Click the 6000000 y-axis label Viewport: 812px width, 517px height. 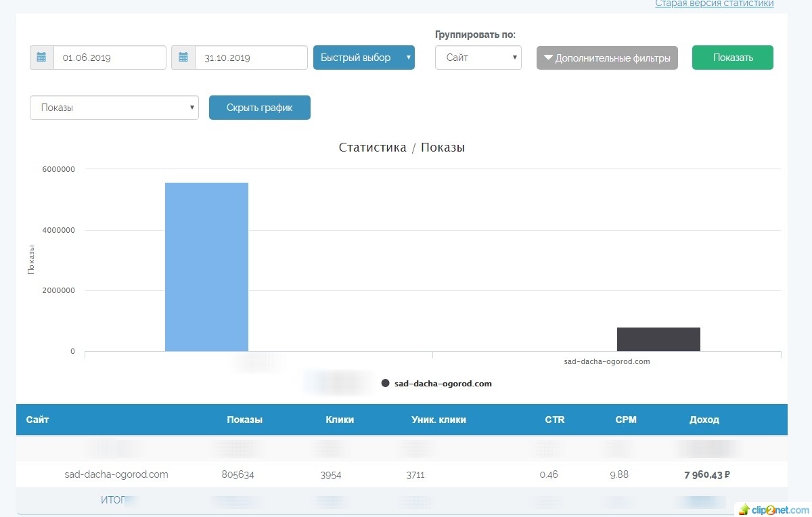60,169
